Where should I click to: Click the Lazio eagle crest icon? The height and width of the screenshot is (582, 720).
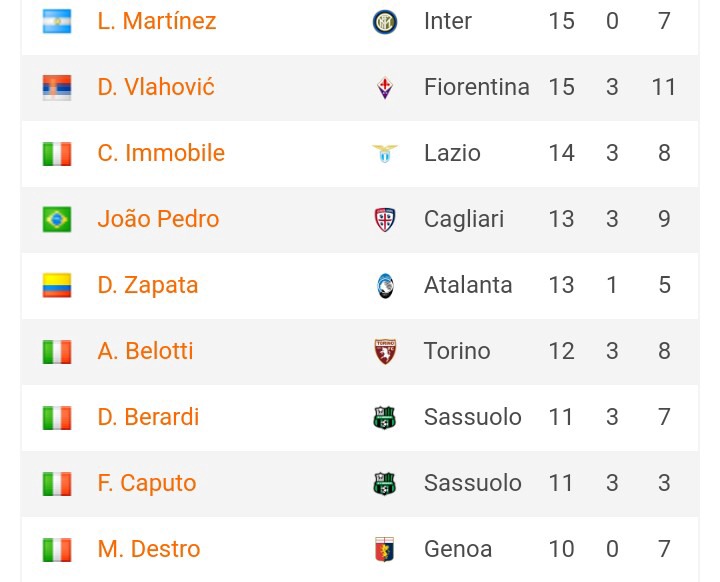385,153
